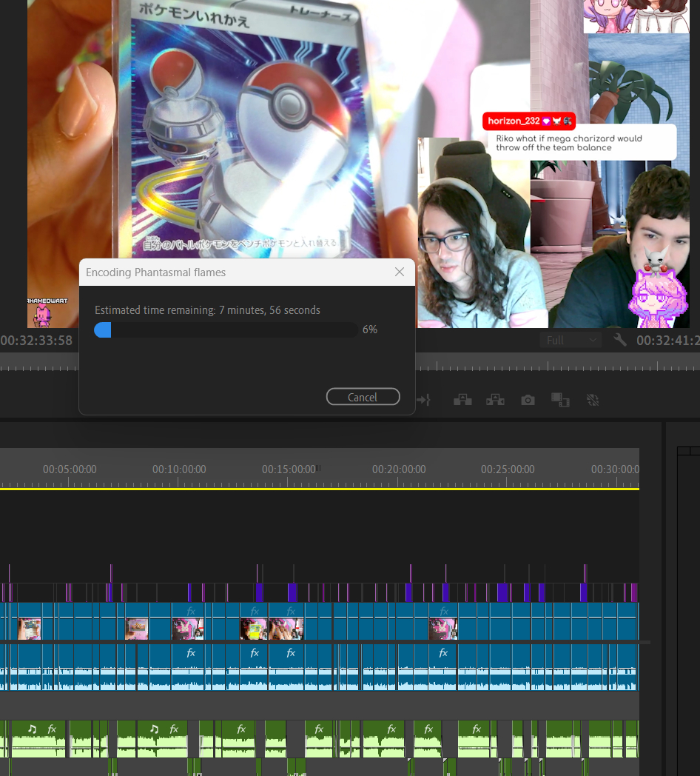Click the Go to Out point icon

(424, 400)
